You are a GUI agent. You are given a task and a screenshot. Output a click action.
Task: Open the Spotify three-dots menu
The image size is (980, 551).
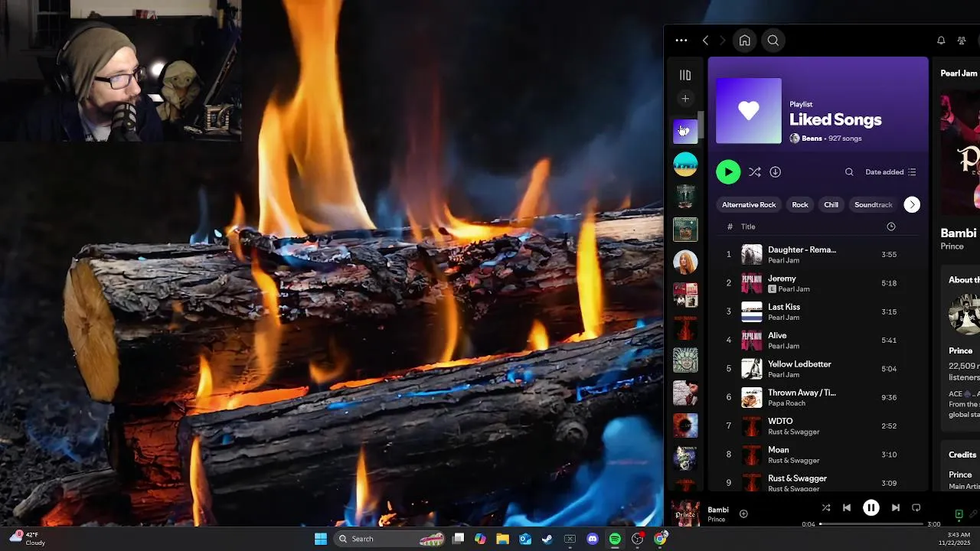[x=681, y=41]
